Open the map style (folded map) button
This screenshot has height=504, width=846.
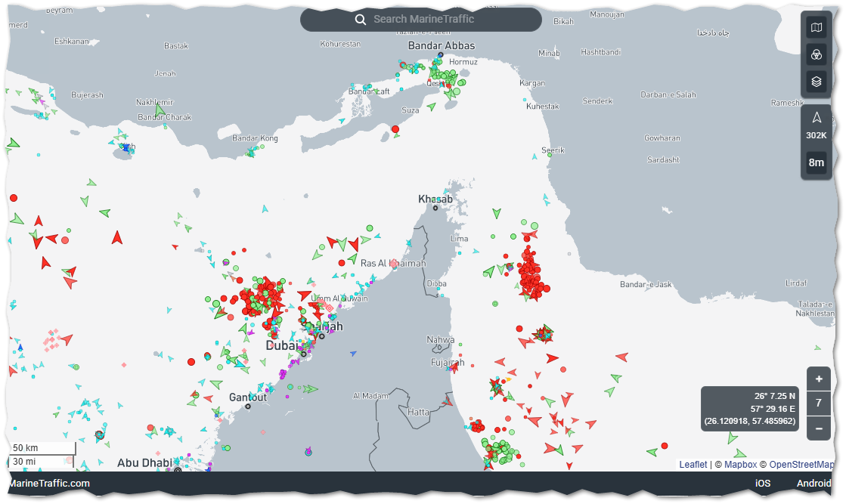click(816, 29)
